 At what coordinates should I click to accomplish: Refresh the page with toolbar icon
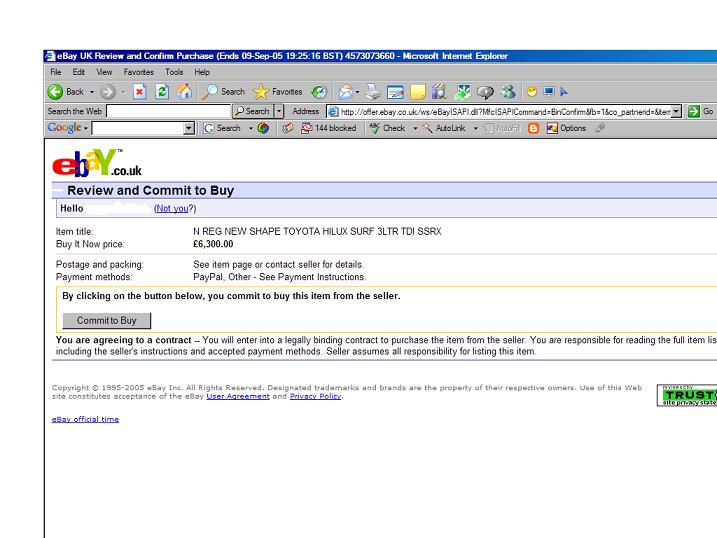point(162,91)
